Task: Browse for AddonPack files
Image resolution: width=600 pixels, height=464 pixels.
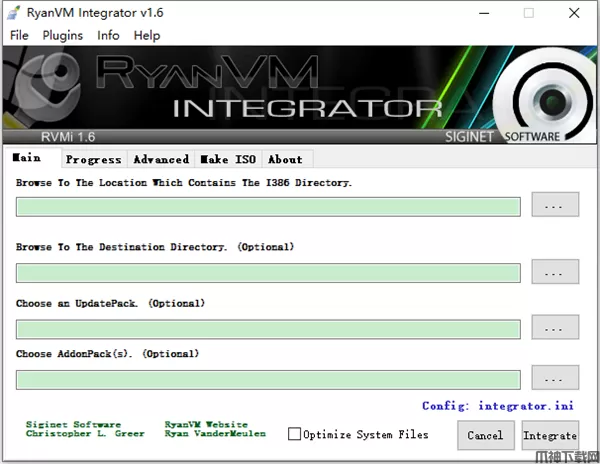Action: [x=555, y=378]
